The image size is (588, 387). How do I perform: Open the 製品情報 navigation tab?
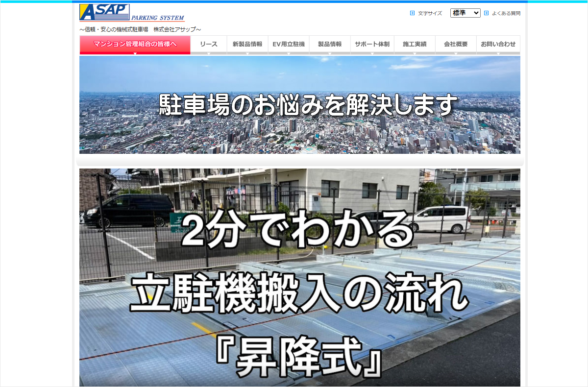tap(330, 44)
